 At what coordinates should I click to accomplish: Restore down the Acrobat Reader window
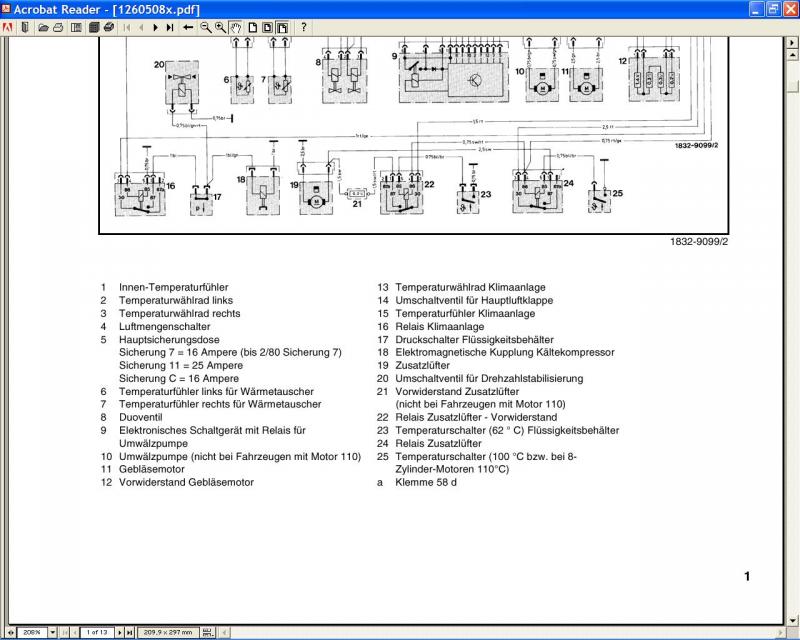[772, 8]
